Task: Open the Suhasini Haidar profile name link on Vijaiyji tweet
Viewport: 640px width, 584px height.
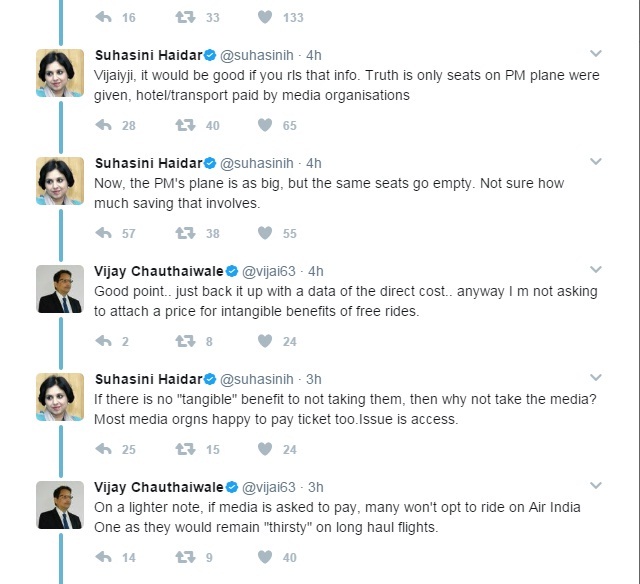Action: (x=148, y=55)
